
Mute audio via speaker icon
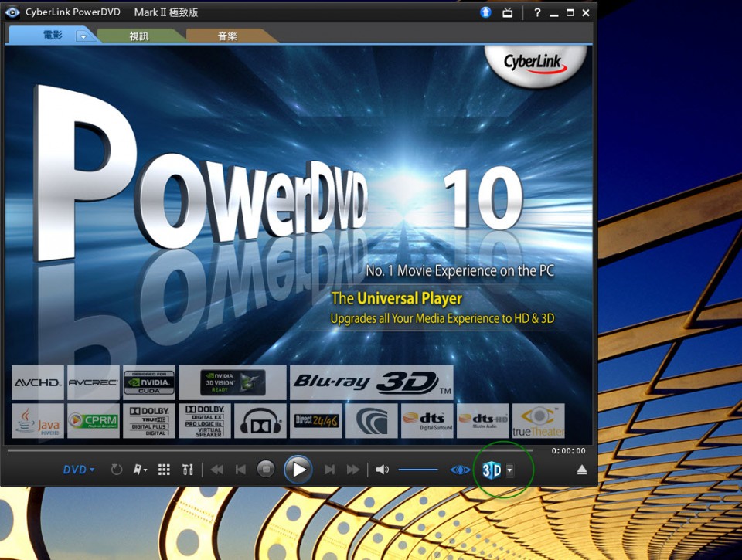382,470
